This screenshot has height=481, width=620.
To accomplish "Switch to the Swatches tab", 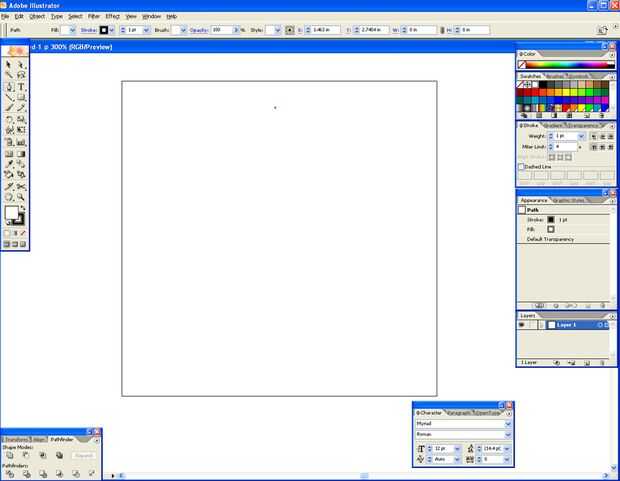I will coord(530,76).
